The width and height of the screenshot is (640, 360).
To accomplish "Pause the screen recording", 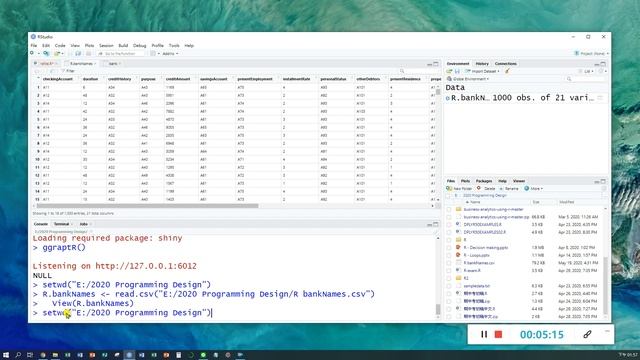I will pyautogui.click(x=484, y=334).
